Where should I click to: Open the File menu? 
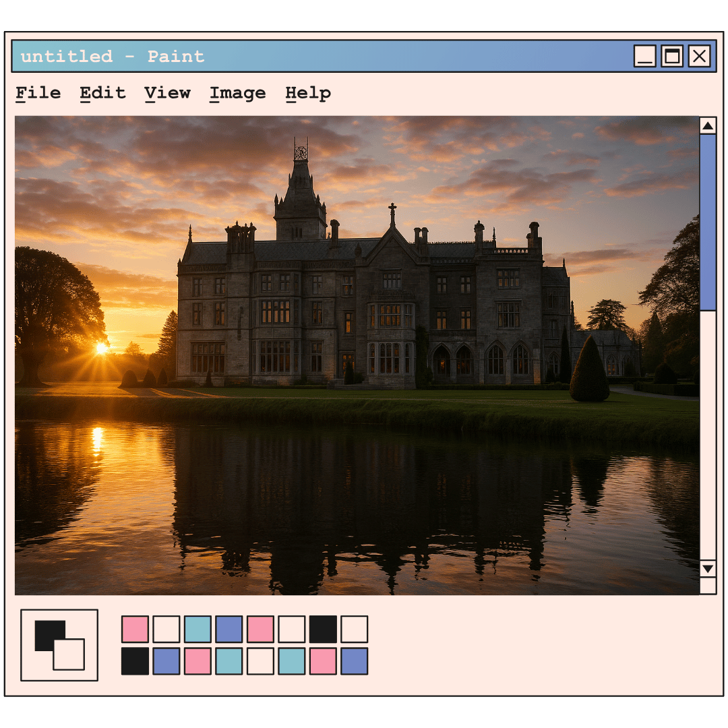38,93
